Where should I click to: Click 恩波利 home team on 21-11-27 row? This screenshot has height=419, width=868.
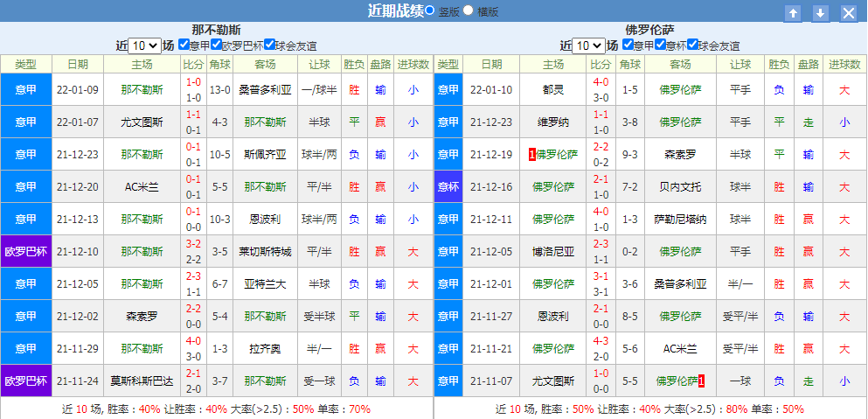pos(552,317)
